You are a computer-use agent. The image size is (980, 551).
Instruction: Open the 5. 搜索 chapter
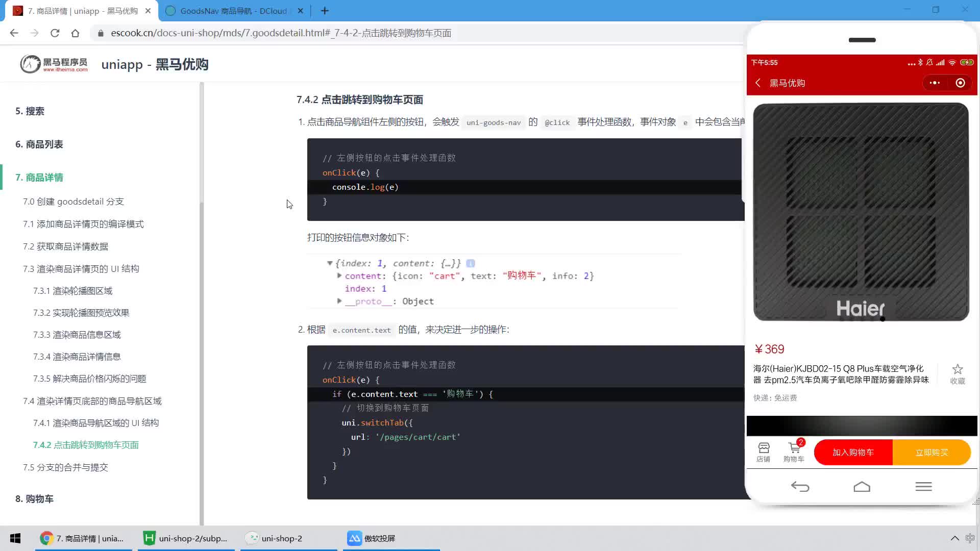click(30, 111)
